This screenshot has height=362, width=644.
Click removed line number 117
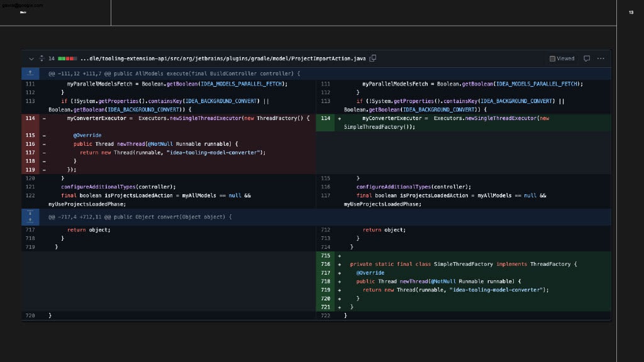[30, 152]
